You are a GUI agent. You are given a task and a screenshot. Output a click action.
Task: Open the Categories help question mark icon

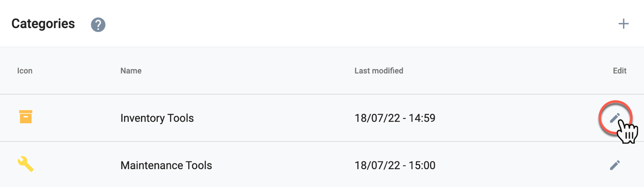coord(98,25)
